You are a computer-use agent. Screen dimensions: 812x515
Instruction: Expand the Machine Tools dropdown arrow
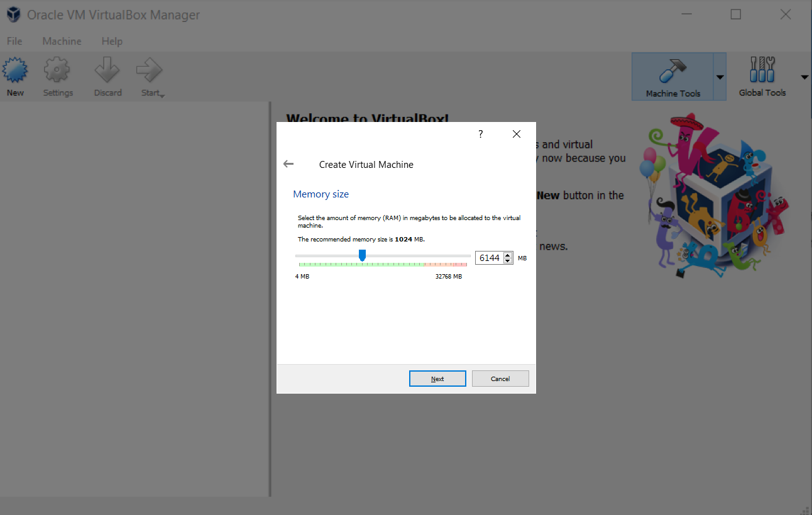click(720, 77)
